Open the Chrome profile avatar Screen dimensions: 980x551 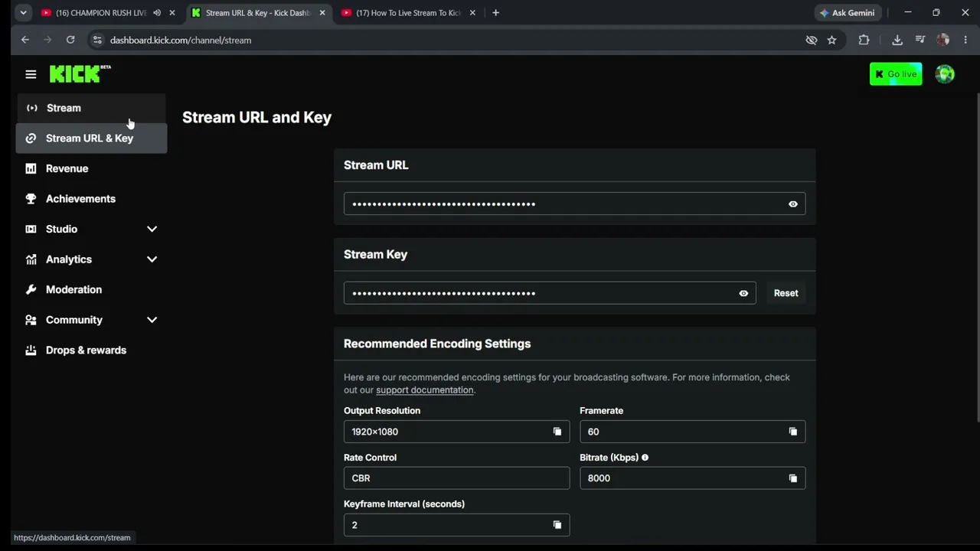[943, 40]
